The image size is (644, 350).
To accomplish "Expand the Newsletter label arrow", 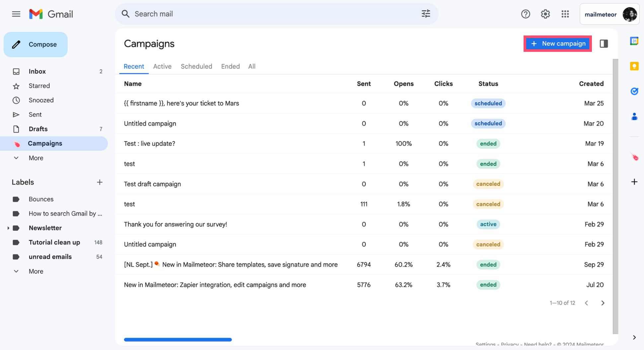I will tap(8, 228).
